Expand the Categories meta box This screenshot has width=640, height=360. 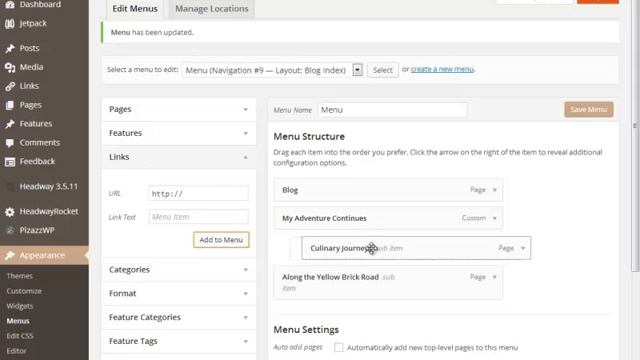tap(179, 270)
